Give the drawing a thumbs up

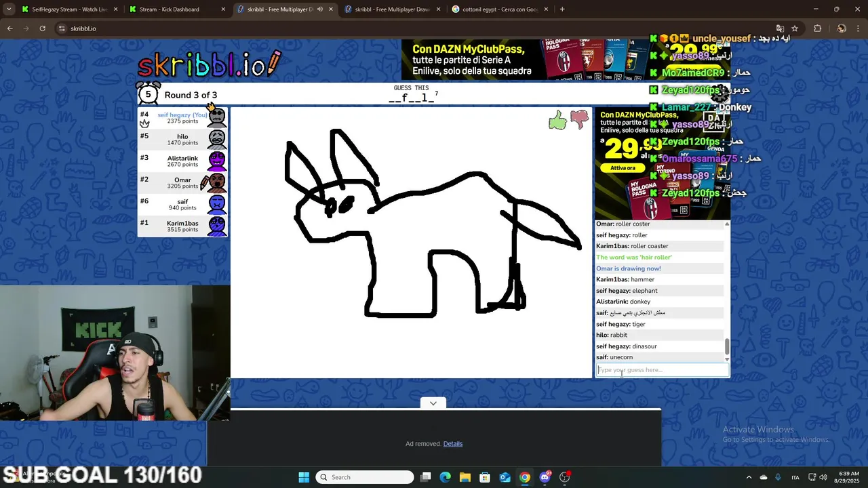click(x=557, y=121)
